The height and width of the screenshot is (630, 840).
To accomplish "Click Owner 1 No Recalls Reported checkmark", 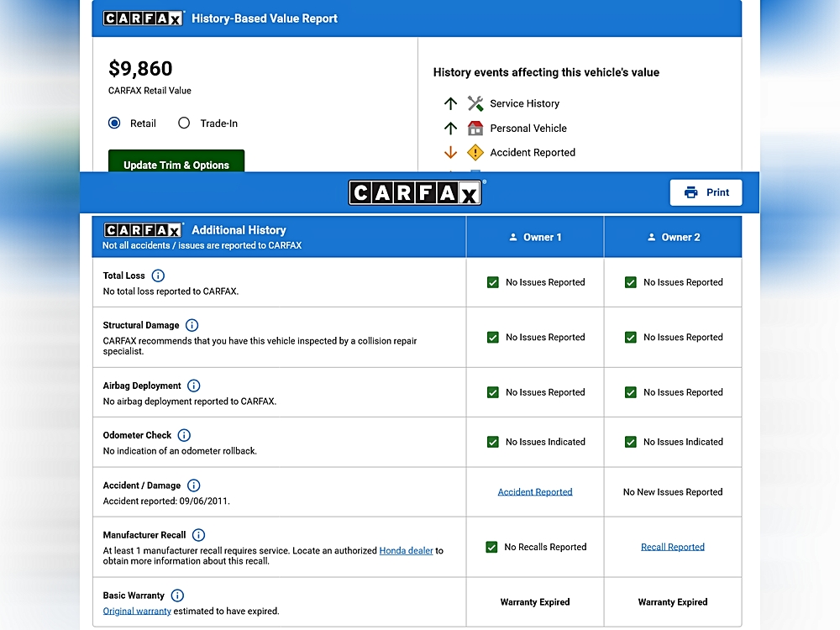I will click(491, 547).
